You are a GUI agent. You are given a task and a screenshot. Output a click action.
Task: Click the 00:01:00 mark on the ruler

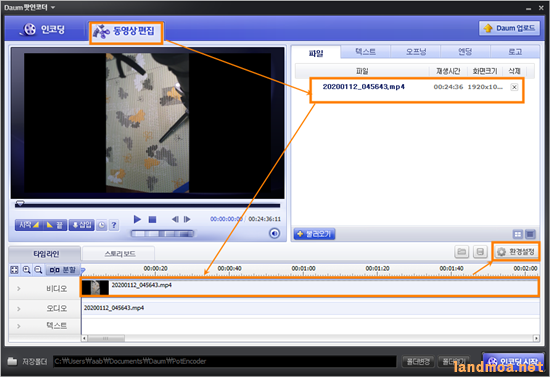click(303, 269)
